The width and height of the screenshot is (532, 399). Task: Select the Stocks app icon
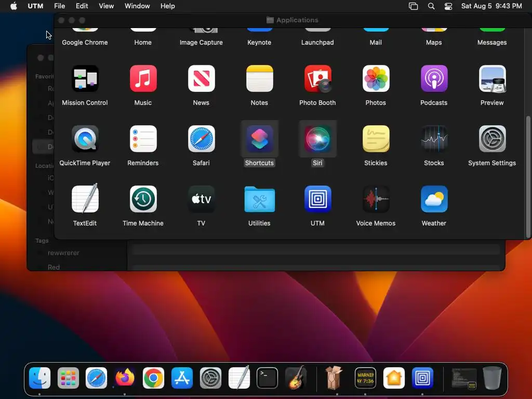pyautogui.click(x=434, y=139)
